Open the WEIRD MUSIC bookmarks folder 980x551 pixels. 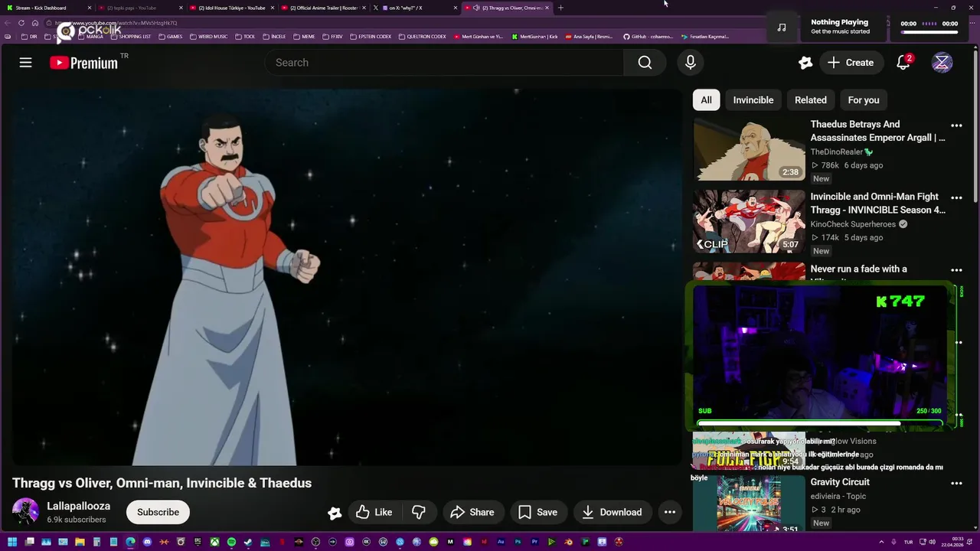click(x=208, y=37)
